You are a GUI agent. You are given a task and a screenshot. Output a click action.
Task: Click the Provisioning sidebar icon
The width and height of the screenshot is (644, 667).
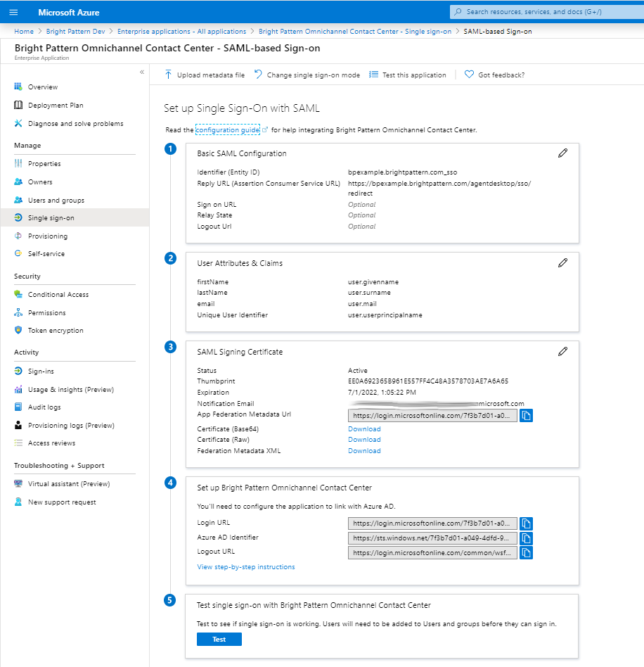pos(18,236)
